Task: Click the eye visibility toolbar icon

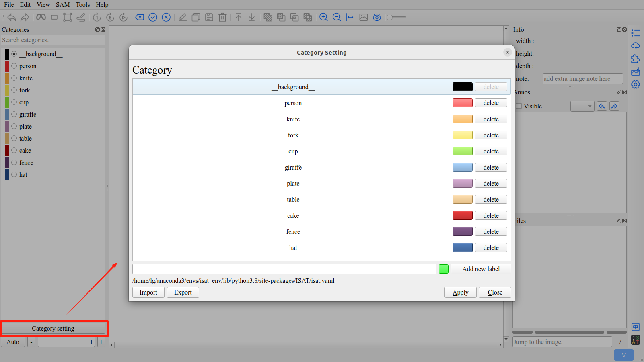Action: (x=377, y=17)
